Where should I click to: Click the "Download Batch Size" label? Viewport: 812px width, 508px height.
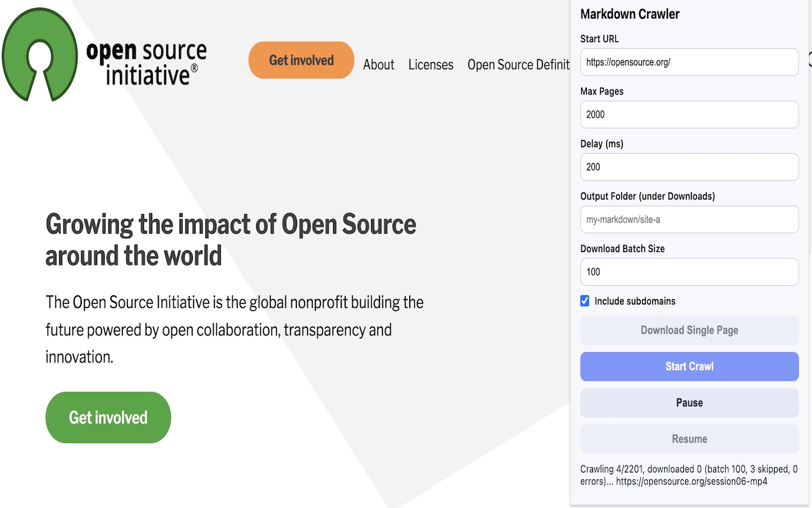click(x=623, y=248)
